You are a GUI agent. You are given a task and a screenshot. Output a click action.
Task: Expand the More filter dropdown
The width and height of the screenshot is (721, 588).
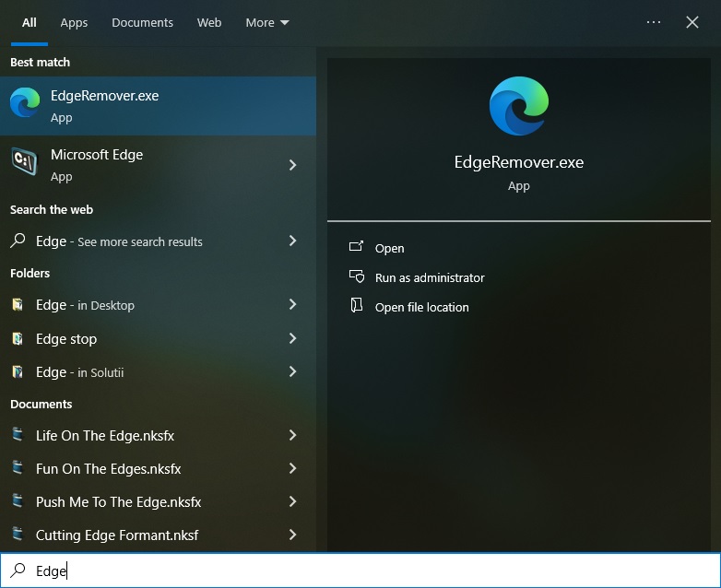point(266,22)
